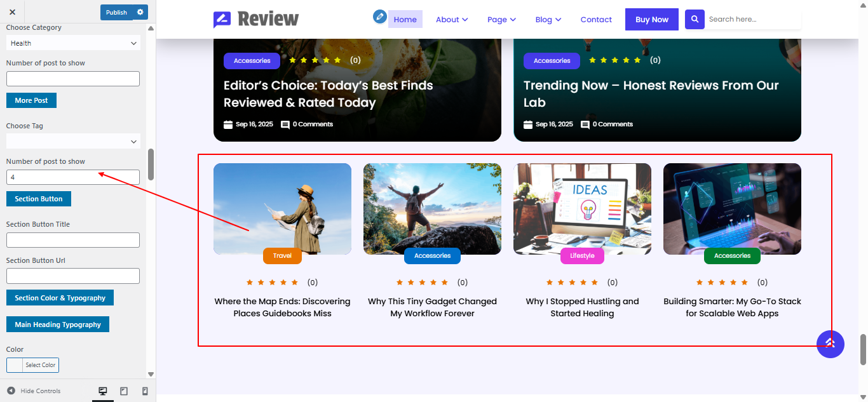Open the Trending Now post title
Image resolution: width=868 pixels, height=402 pixels.
click(x=651, y=94)
